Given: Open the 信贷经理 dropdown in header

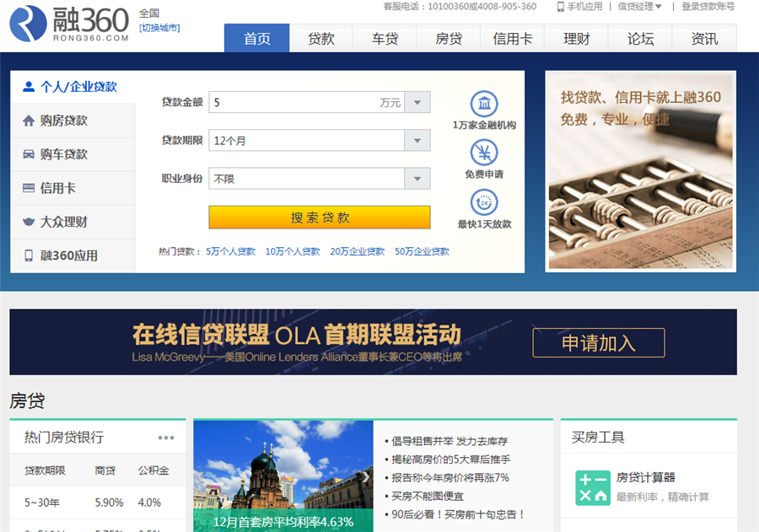Looking at the screenshot, I should point(639,7).
